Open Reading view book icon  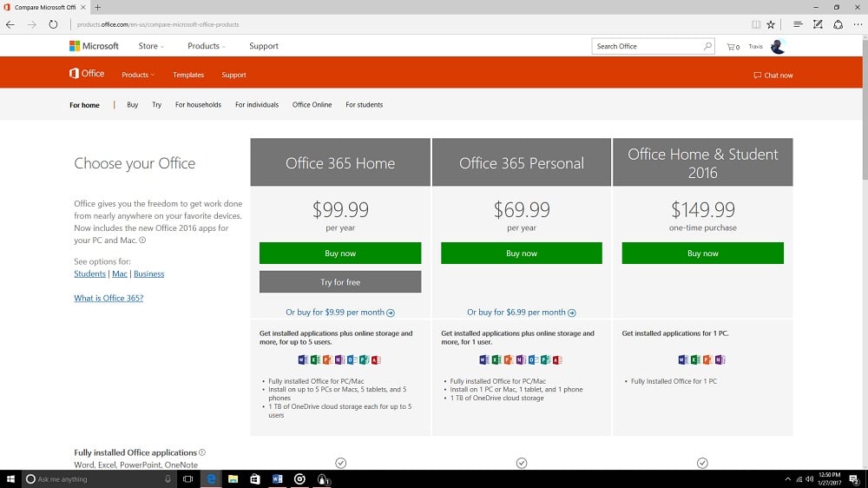[x=756, y=24]
